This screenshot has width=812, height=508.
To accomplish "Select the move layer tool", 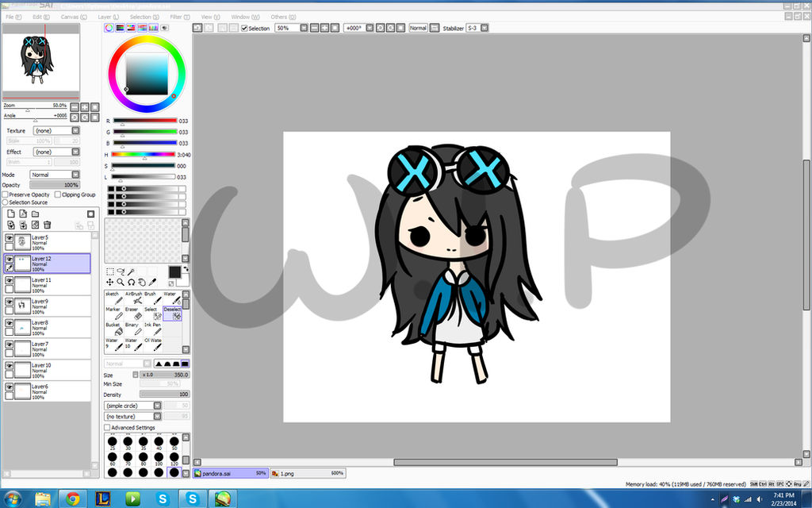I will coord(109,282).
